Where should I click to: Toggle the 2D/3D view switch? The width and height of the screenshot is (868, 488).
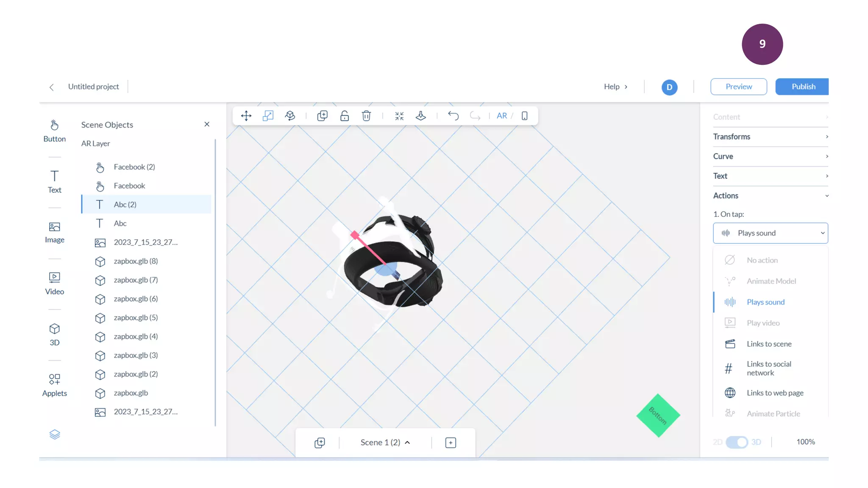(737, 442)
